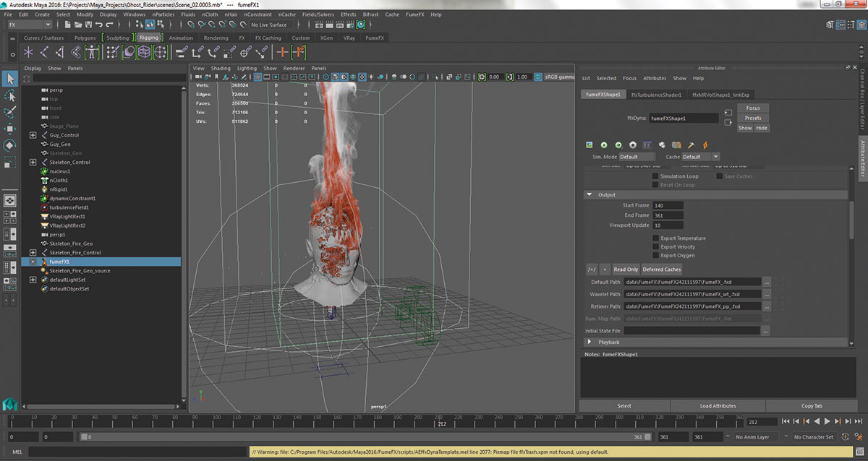Switch to the Polygons shelf tab
Screen dimensions: 868x461
click(x=85, y=38)
